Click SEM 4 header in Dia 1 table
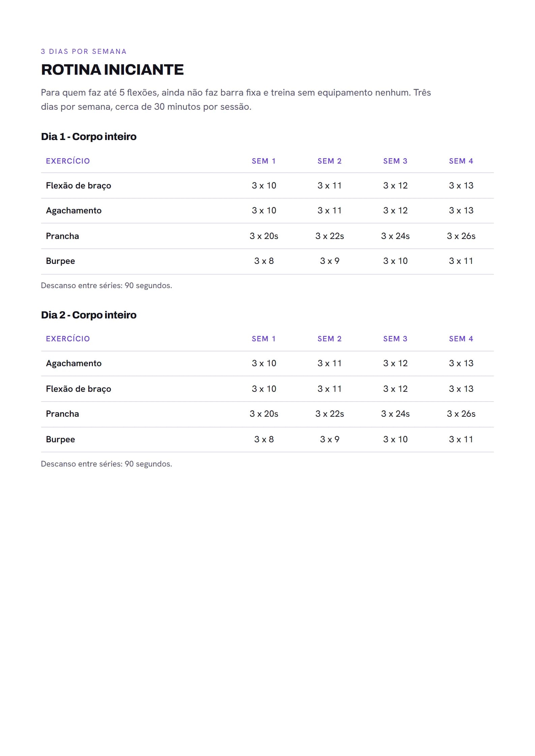Image resolution: width=535 pixels, height=756 pixels. [461, 161]
